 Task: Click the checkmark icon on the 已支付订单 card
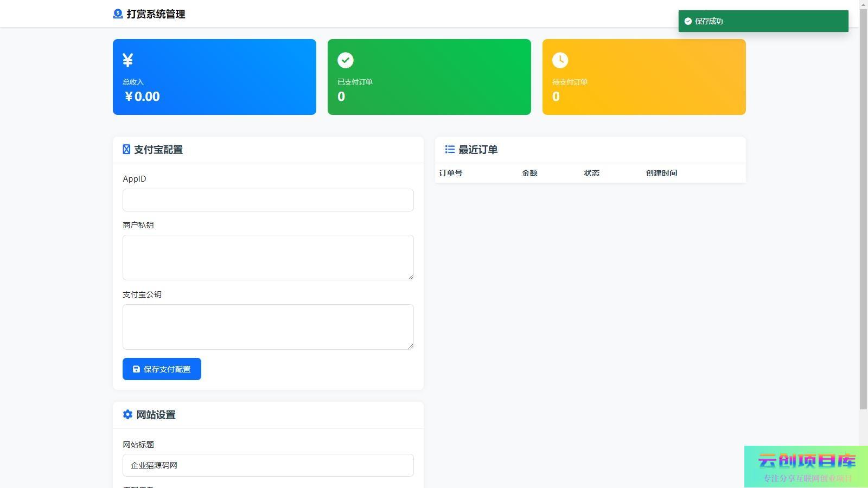346,60
